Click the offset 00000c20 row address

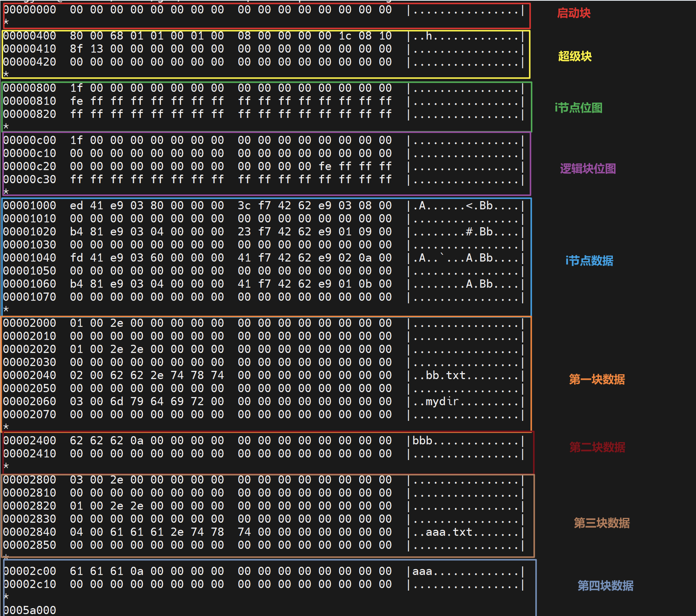[x=29, y=166]
